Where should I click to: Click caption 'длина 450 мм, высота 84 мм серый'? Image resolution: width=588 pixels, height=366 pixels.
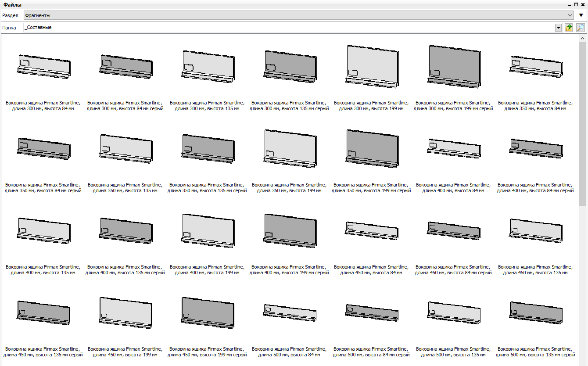point(453,273)
